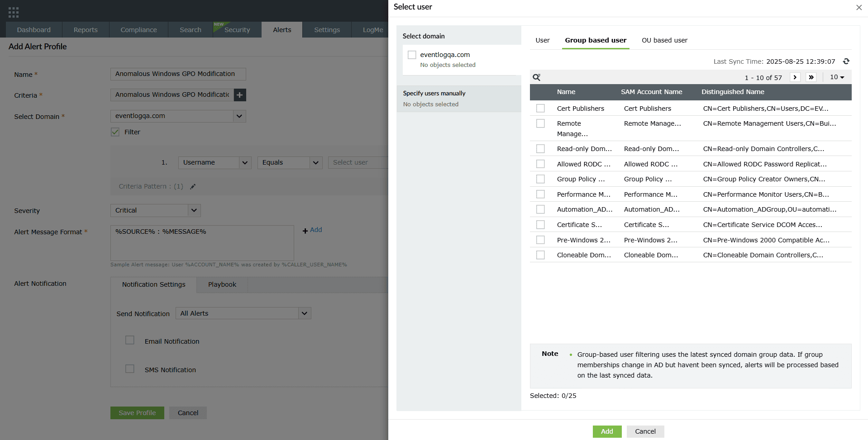Cancel the Select user dialog
Viewport: 868px width, 440px height.
coord(645,431)
